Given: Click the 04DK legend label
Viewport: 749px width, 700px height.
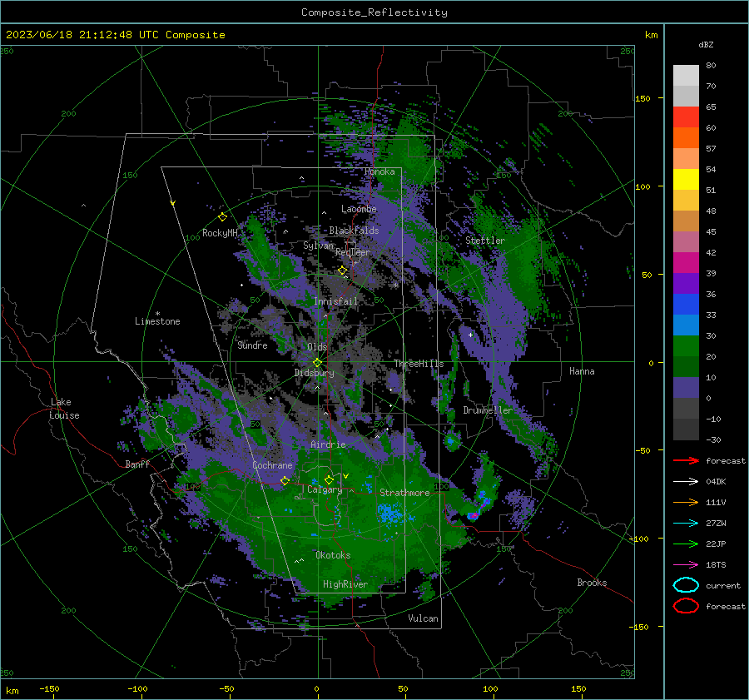Looking at the screenshot, I should tap(716, 482).
